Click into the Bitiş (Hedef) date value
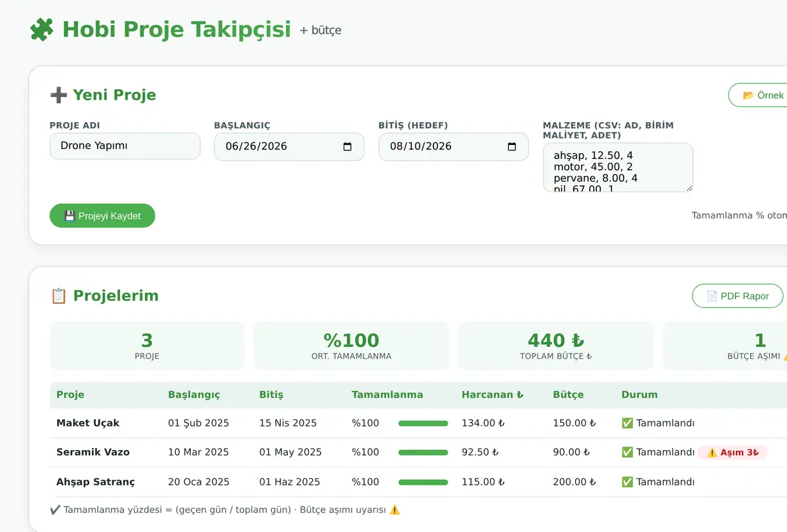The image size is (787, 532). pos(421,147)
